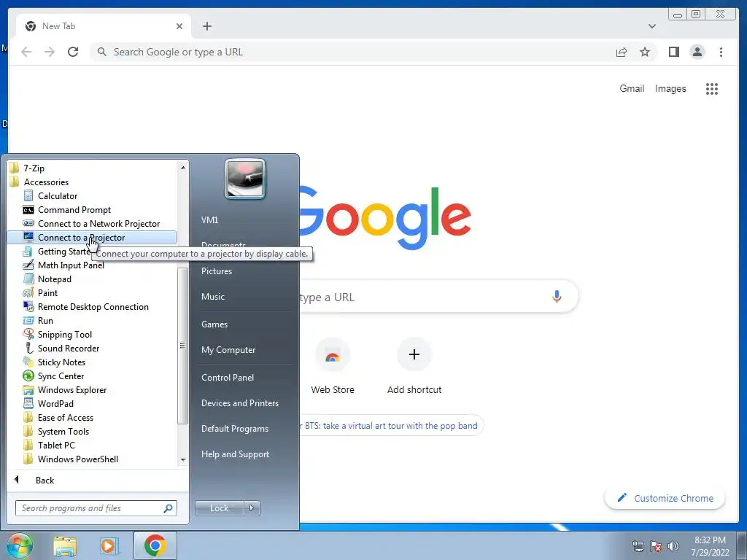Screen dimensions: 747x560
Task: Open the volume tray icon
Action: point(673,546)
